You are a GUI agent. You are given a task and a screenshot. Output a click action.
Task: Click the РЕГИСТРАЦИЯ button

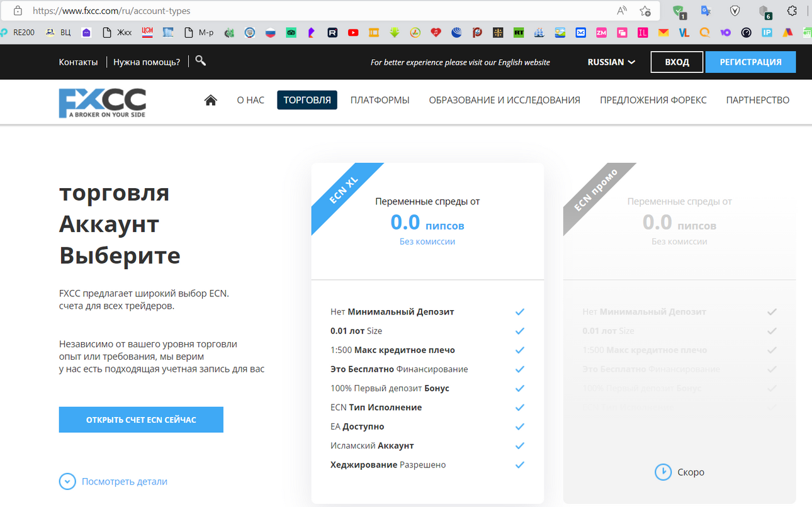point(750,62)
